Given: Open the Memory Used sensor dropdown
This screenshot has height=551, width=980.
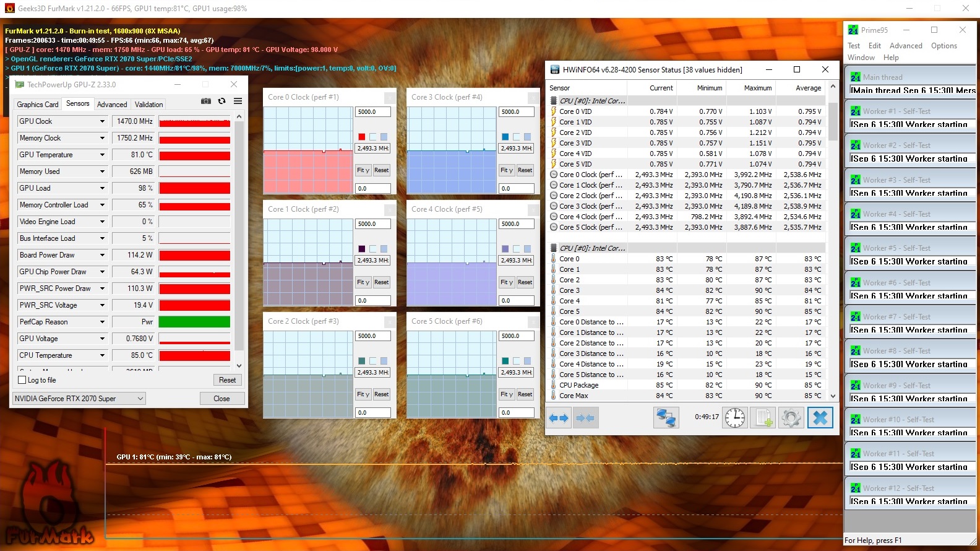Looking at the screenshot, I should [x=102, y=171].
